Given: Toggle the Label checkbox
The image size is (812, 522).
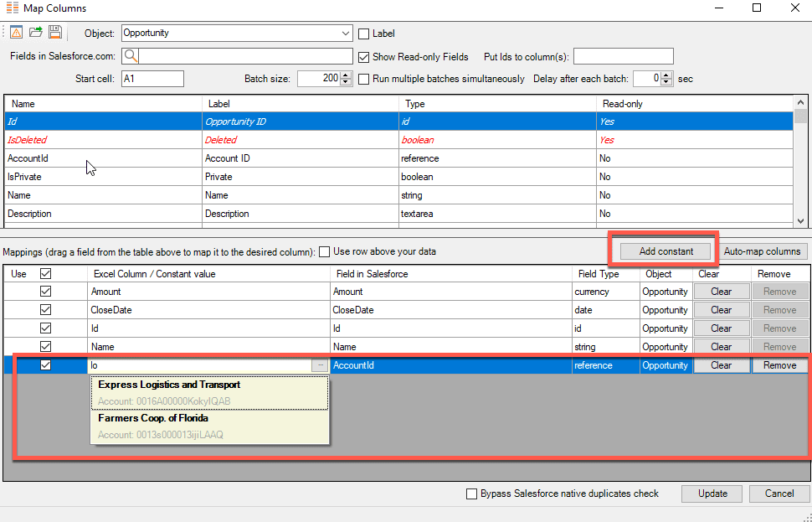Looking at the screenshot, I should click(364, 34).
